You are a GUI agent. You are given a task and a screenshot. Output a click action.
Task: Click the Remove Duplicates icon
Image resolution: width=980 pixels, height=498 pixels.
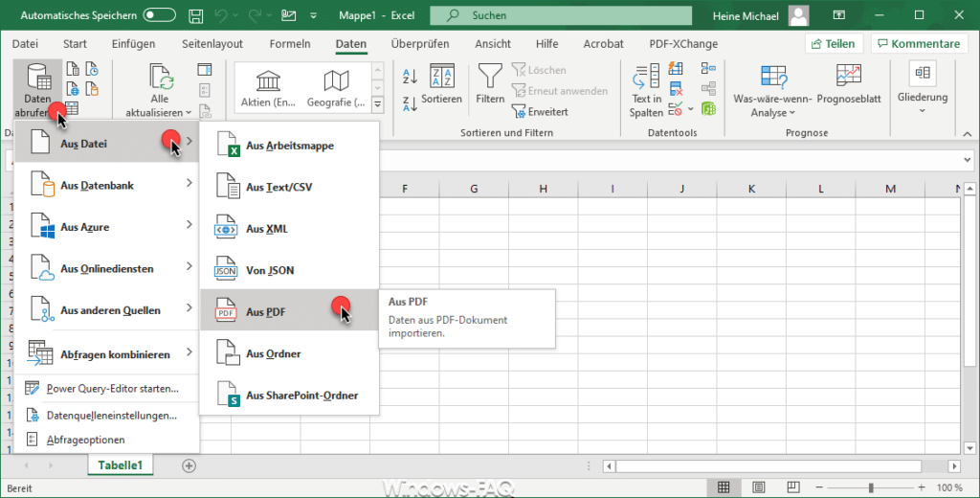[676, 89]
